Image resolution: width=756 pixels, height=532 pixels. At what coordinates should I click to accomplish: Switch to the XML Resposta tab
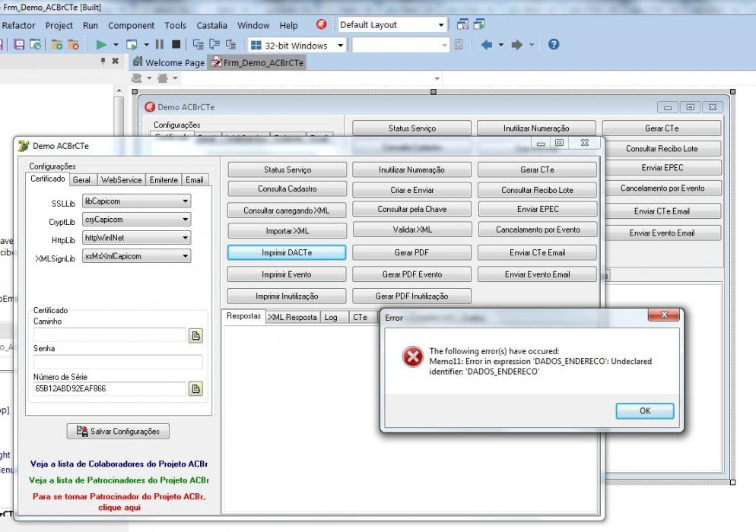pyautogui.click(x=292, y=317)
